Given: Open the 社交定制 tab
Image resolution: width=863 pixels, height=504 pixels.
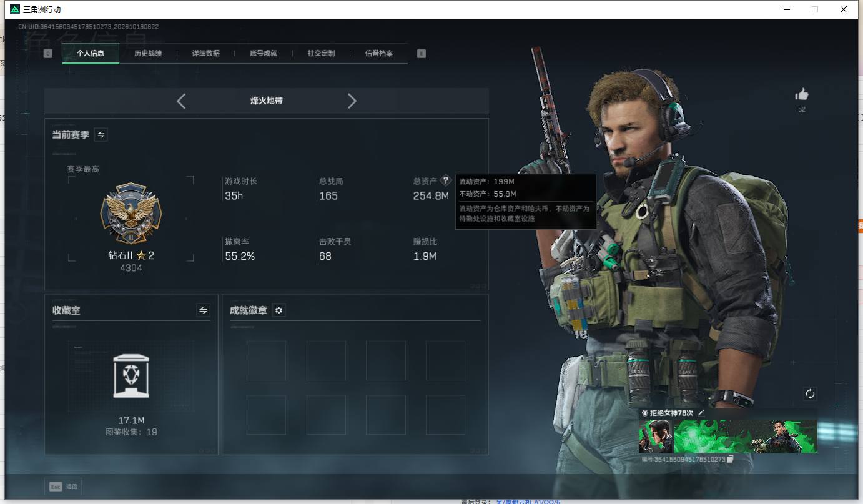Looking at the screenshot, I should [322, 54].
